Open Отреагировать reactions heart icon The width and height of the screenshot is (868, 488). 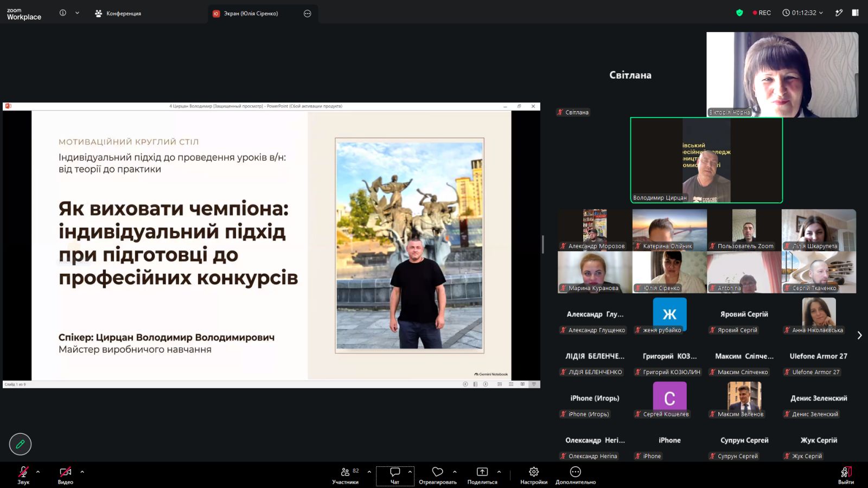[437, 472]
